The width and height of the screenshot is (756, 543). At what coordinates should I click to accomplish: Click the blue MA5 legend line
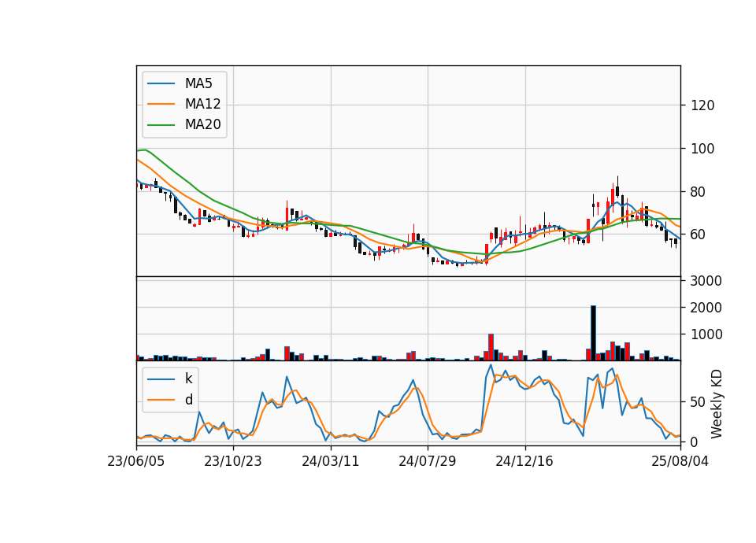[161, 83]
